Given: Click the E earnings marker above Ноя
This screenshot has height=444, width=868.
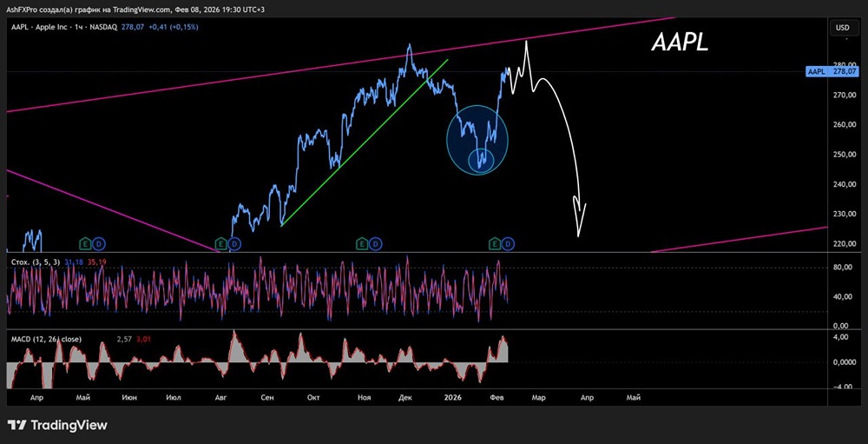Looking at the screenshot, I should (362, 243).
